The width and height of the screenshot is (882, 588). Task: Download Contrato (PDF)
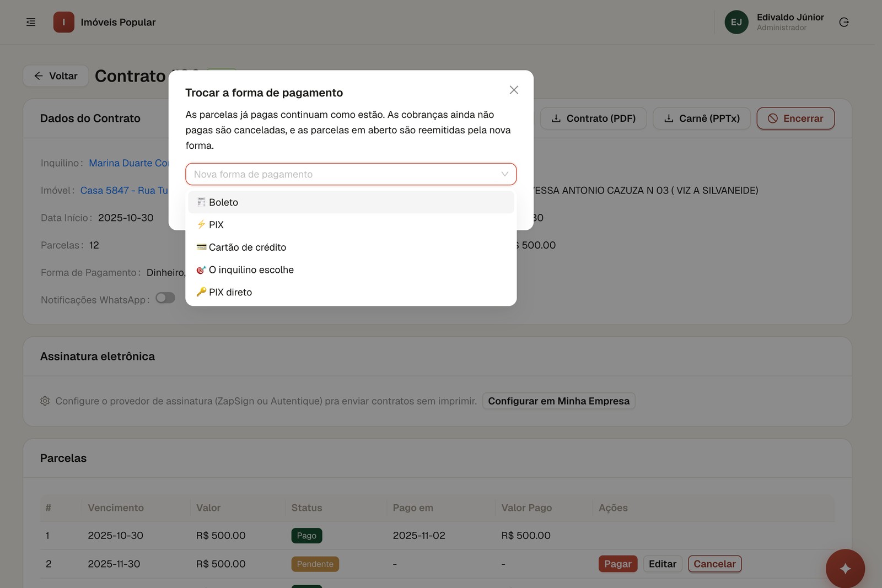click(x=593, y=118)
